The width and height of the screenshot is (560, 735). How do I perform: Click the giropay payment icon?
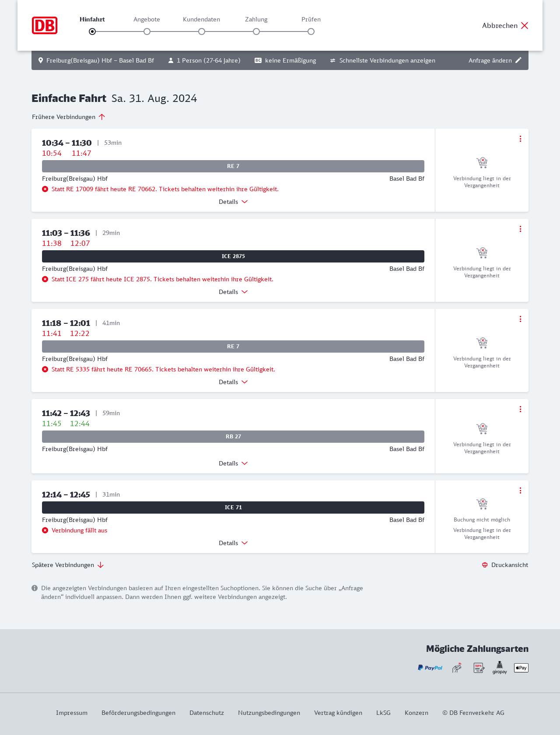tap(500, 668)
